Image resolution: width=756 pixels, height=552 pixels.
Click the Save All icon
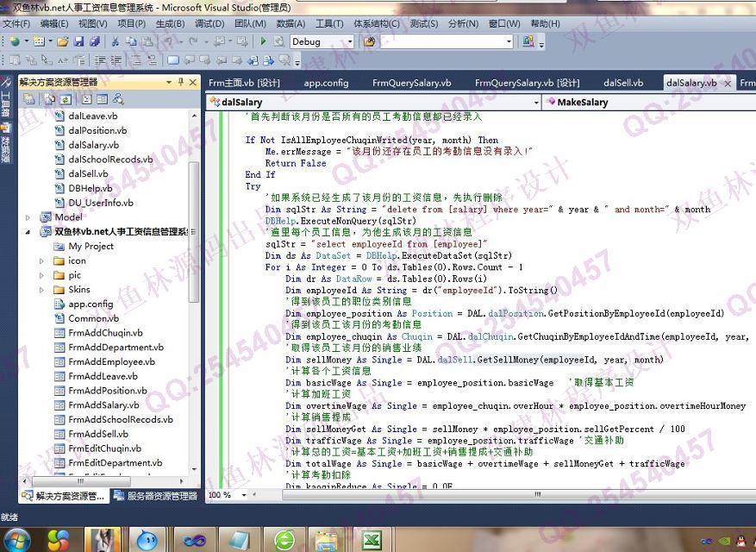(x=95, y=42)
